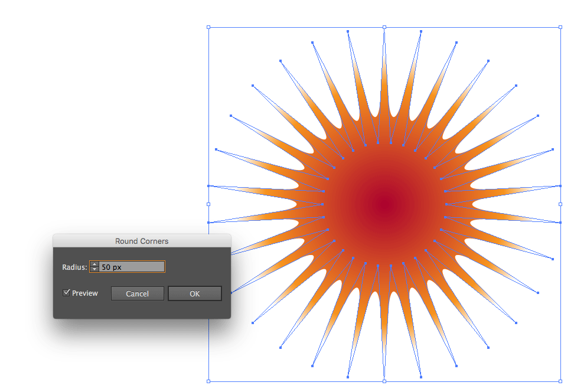
Task: Click the Radius label in the dialog
Action: [x=74, y=267]
